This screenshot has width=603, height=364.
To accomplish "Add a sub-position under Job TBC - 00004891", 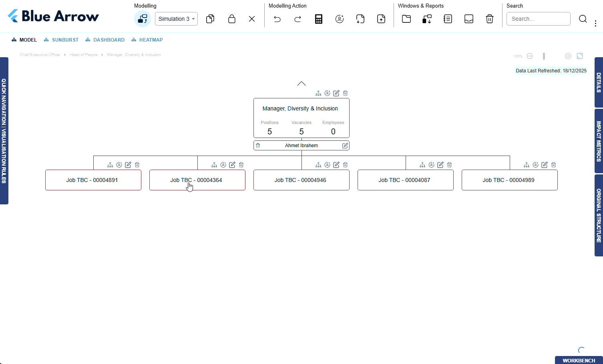I will [x=110, y=164].
